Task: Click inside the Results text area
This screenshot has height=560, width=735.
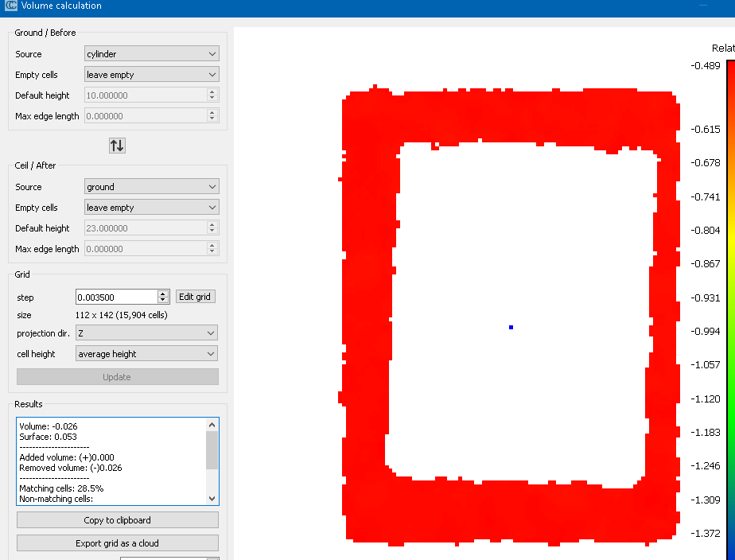Action: tap(111, 461)
